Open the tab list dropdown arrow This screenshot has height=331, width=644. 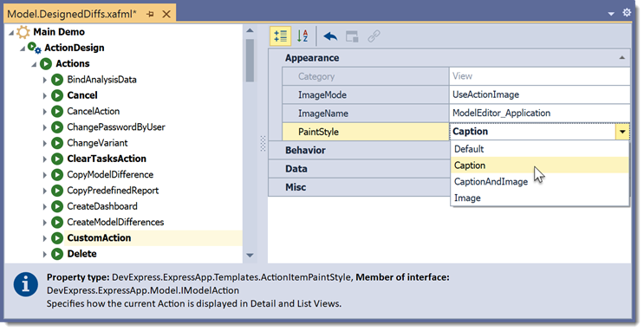611,14
